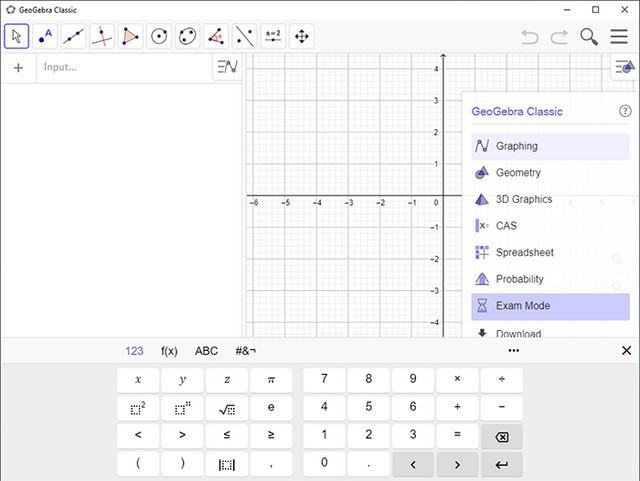Viewport: 640px width, 481px height.
Task: Tap the number 0 key
Action: pos(324,464)
